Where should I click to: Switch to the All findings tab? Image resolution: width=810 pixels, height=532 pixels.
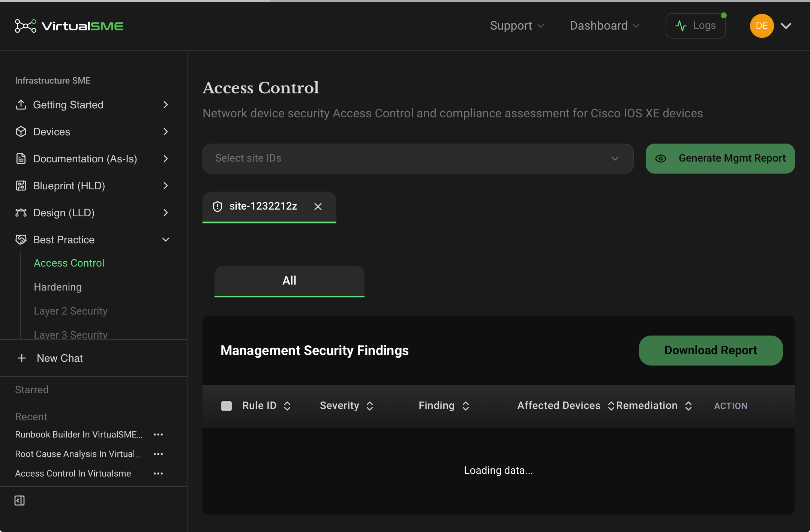(289, 281)
